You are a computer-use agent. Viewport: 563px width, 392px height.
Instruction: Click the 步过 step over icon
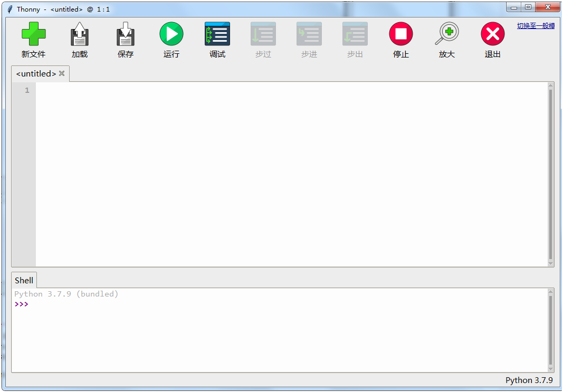coord(263,34)
